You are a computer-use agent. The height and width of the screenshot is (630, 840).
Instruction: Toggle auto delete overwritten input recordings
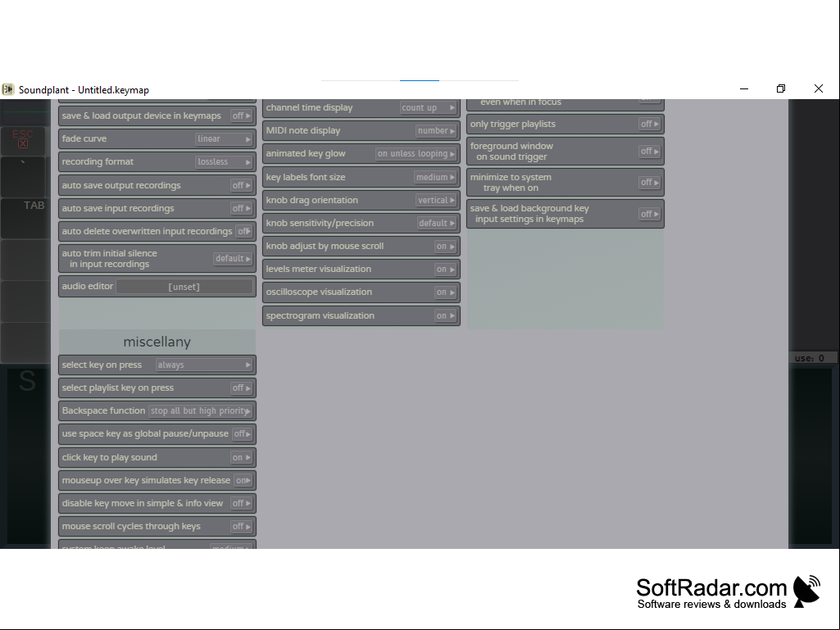pyautogui.click(x=243, y=231)
